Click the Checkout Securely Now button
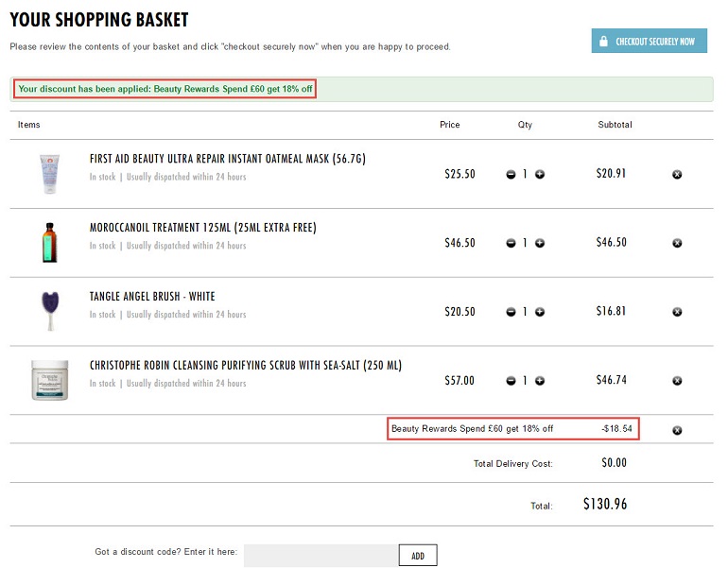Viewport: 728px width, 568px height. coord(650,41)
